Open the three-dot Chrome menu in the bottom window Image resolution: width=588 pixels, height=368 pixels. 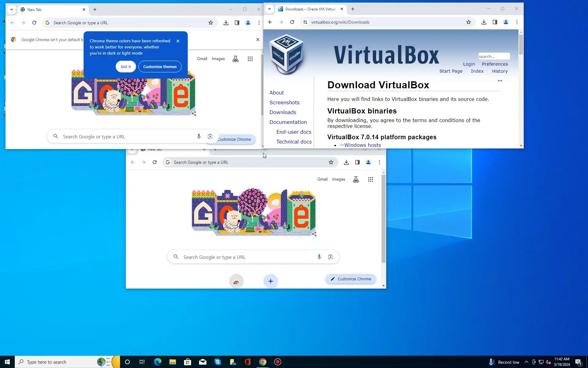point(379,162)
